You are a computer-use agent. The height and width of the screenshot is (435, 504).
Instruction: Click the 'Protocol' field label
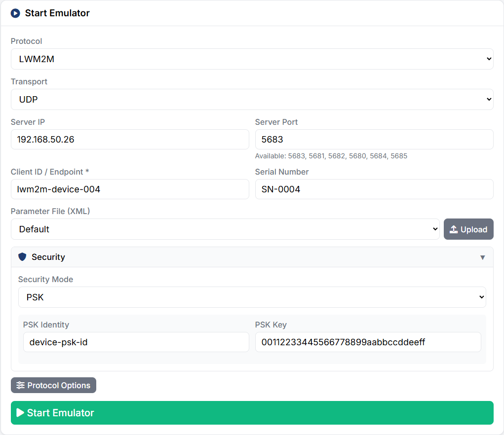coord(26,41)
